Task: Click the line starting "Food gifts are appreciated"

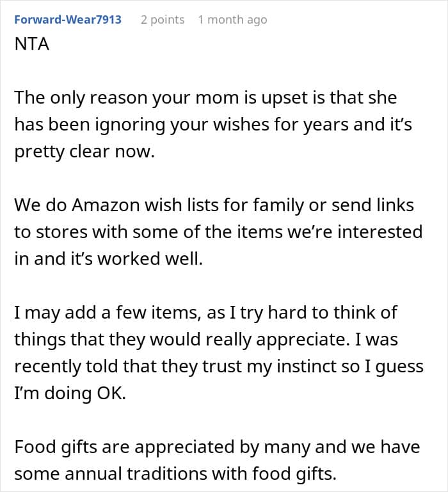Action: (x=217, y=446)
